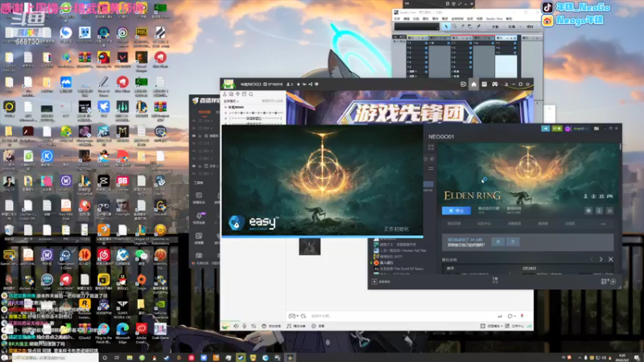Open the second tab in Elden Ring links row

click(x=485, y=224)
